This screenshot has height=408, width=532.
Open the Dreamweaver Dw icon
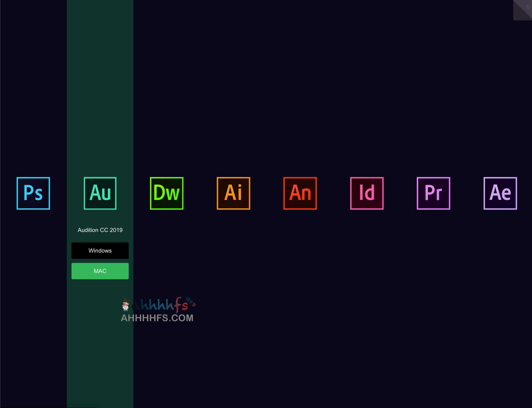[x=167, y=193]
